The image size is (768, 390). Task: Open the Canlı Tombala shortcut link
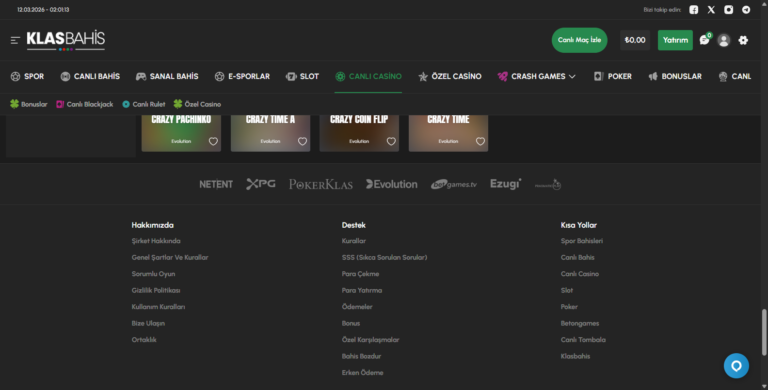(x=583, y=340)
